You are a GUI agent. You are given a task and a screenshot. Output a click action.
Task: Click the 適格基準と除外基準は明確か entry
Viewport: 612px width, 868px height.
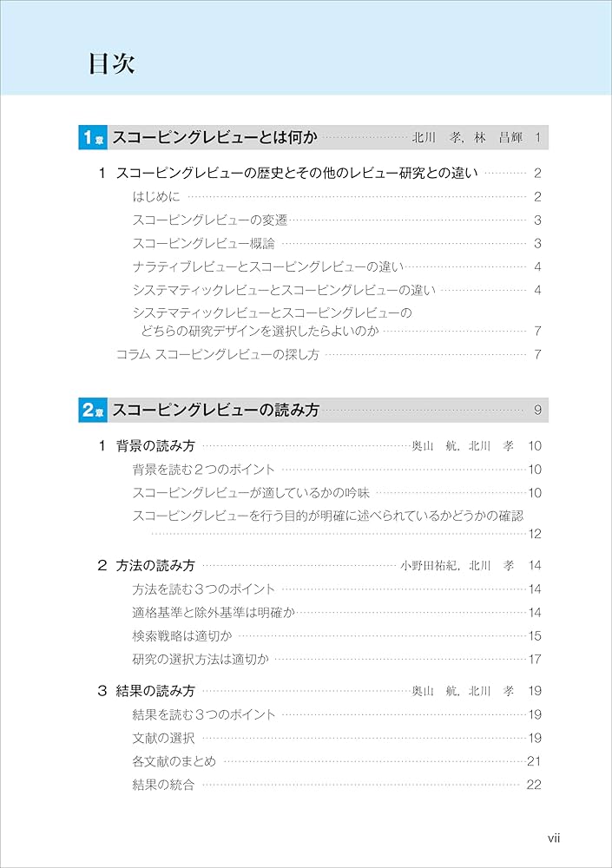[214, 612]
